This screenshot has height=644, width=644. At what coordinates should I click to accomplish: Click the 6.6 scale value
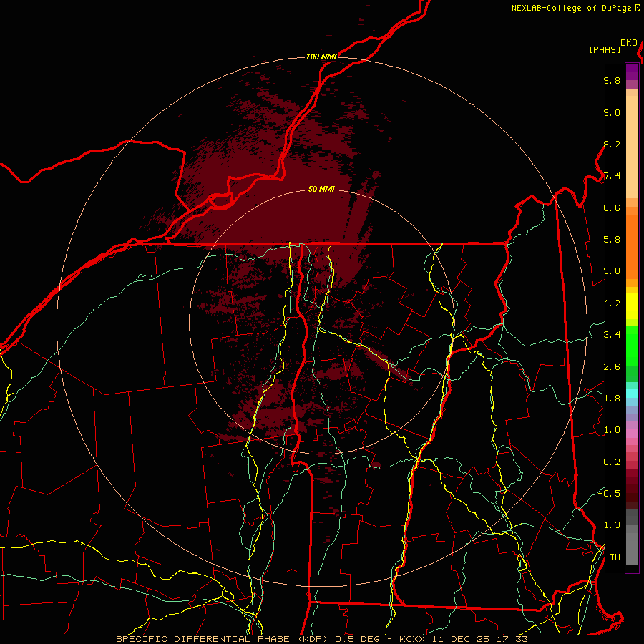click(x=612, y=208)
